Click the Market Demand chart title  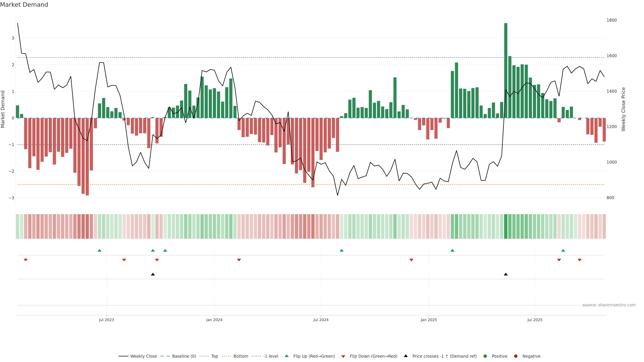(x=24, y=5)
